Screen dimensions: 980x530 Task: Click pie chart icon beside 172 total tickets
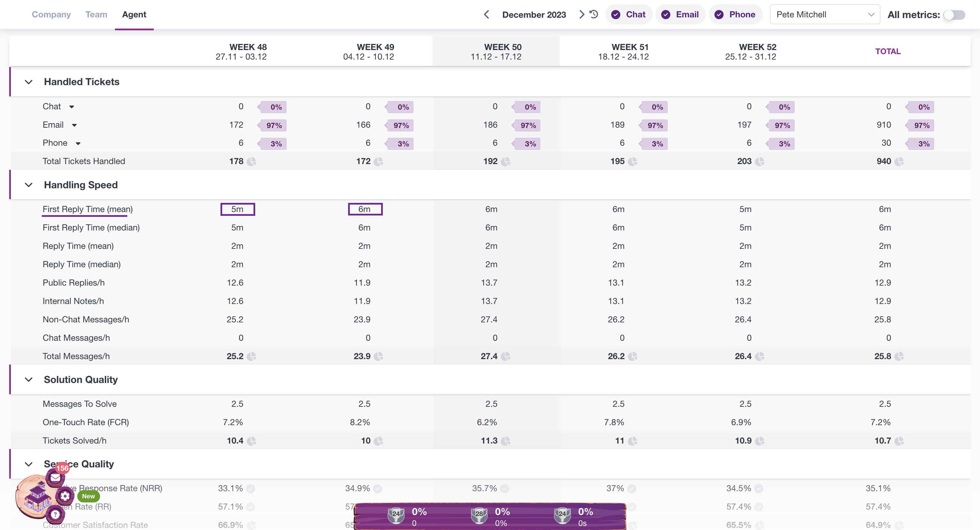378,162
